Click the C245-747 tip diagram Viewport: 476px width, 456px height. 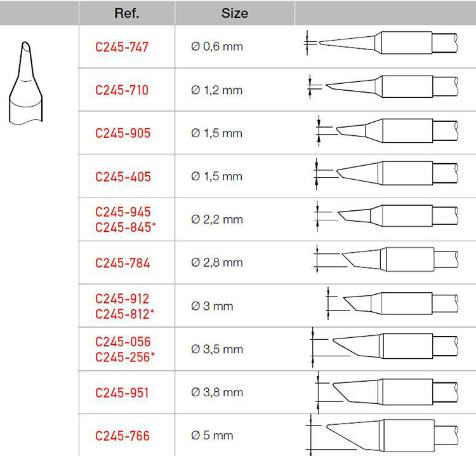point(381,43)
